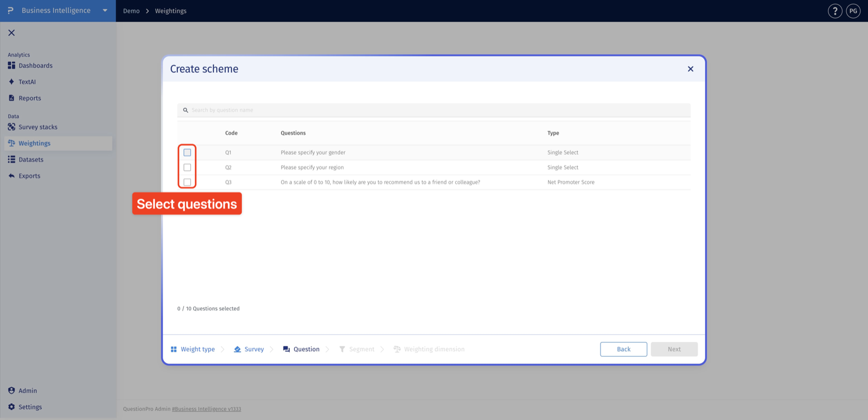Click the '0 / 10 Questions selected' text
The width and height of the screenshot is (868, 420).
tap(208, 309)
